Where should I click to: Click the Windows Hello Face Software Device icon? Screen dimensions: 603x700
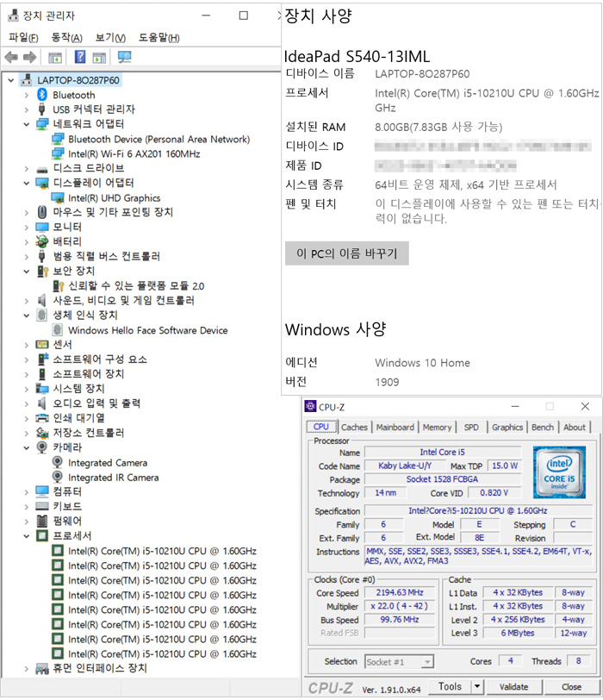click(58, 330)
